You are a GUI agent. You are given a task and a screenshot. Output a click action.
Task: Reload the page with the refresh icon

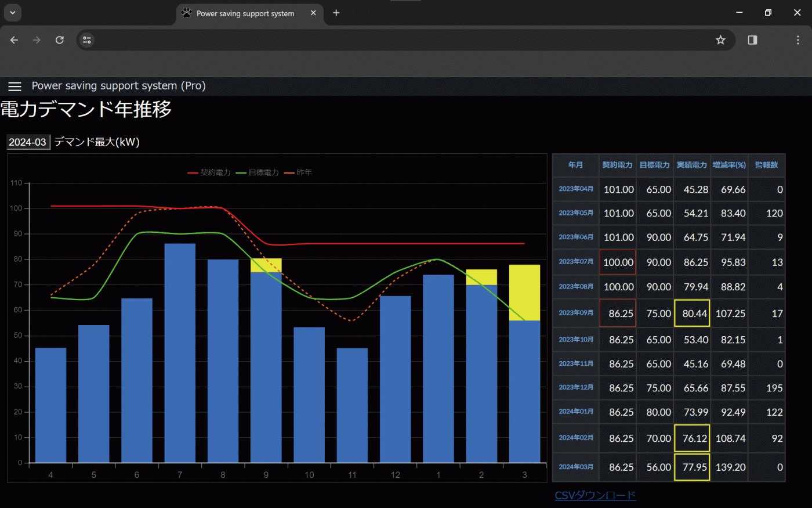pyautogui.click(x=60, y=40)
